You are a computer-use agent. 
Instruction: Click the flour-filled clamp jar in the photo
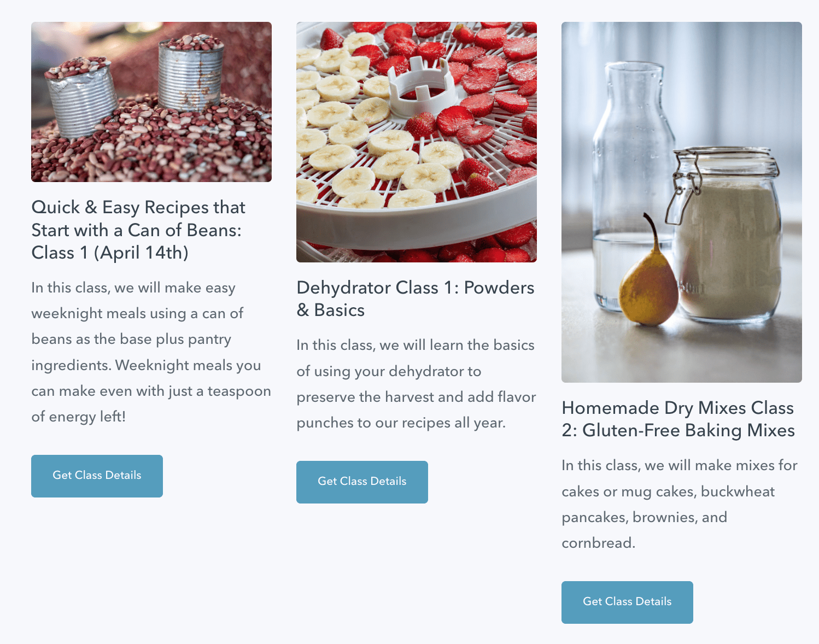724,235
